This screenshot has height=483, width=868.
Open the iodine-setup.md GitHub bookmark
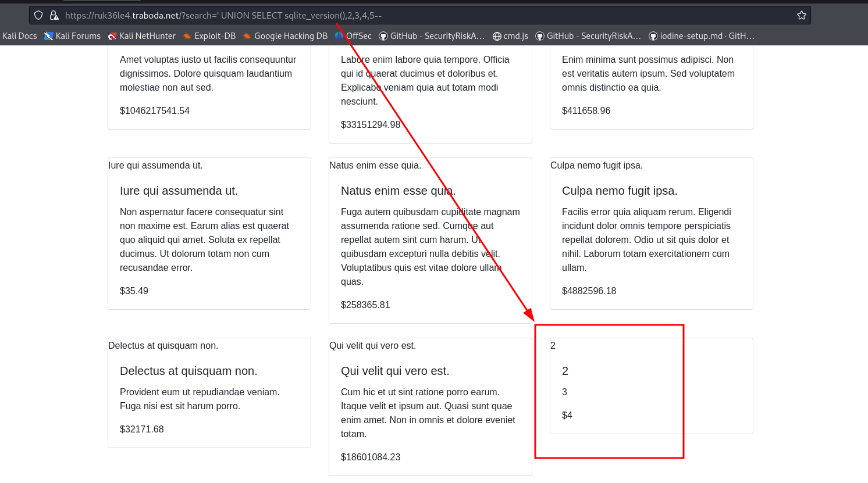pyautogui.click(x=702, y=36)
